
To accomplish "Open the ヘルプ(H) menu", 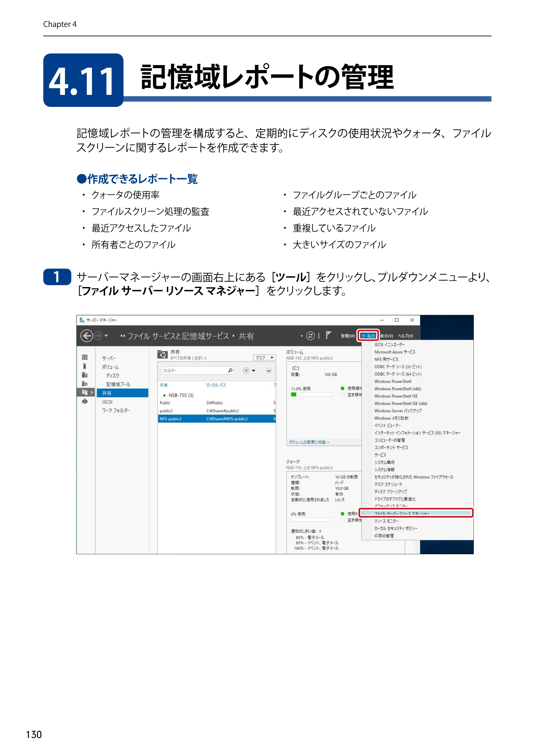I will (405, 336).
